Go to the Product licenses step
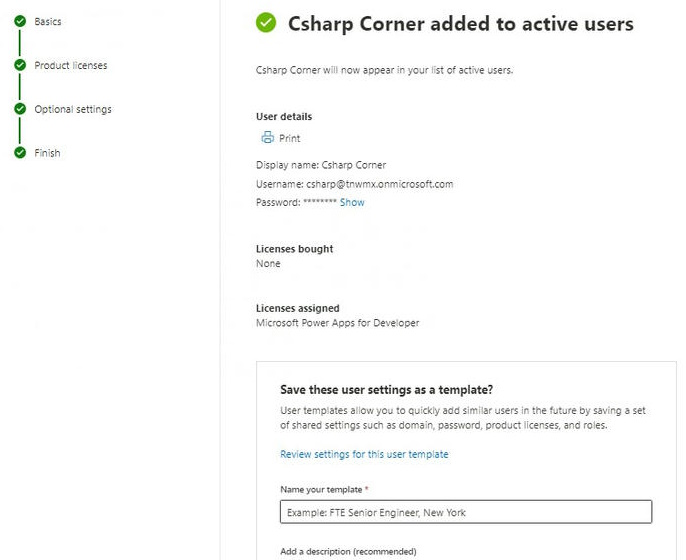686x560 pixels. pyautogui.click(x=71, y=65)
